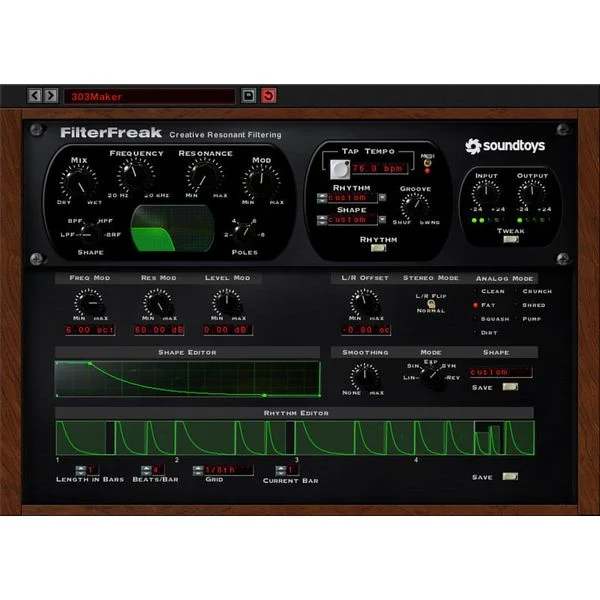Viewport: 600px width, 600px height.
Task: Open the Shape custom dropdown arrow in Tap Tempo
Action: coord(382,220)
